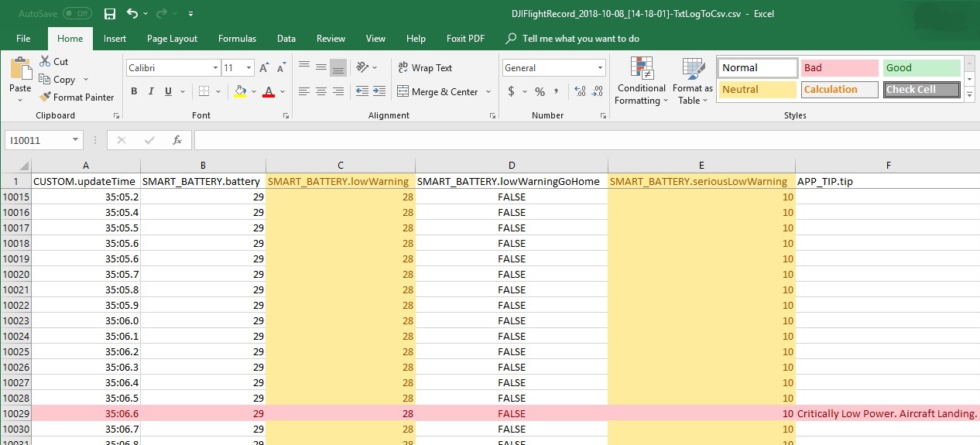Click Increase Decimal icon
This screenshot has height=445, width=980.
tap(580, 91)
